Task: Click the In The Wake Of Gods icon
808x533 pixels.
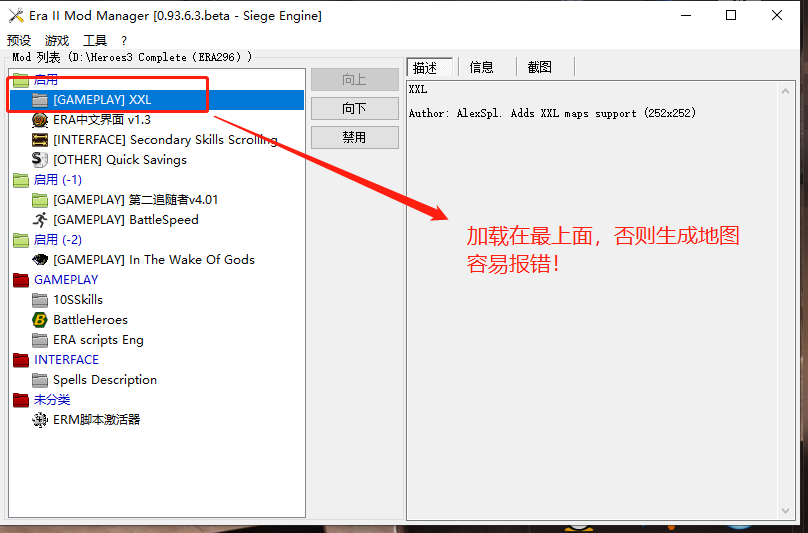Action: click(x=40, y=260)
